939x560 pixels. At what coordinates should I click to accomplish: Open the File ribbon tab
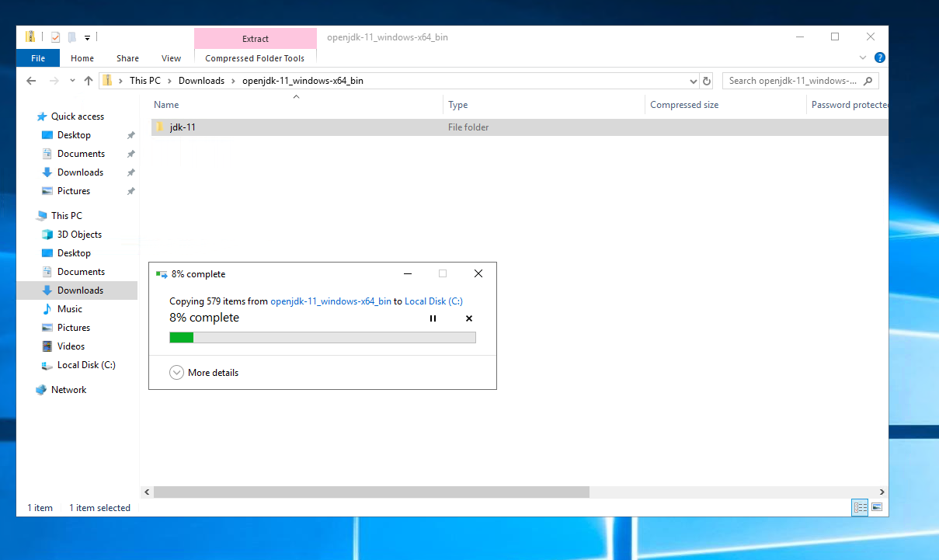pyautogui.click(x=38, y=58)
